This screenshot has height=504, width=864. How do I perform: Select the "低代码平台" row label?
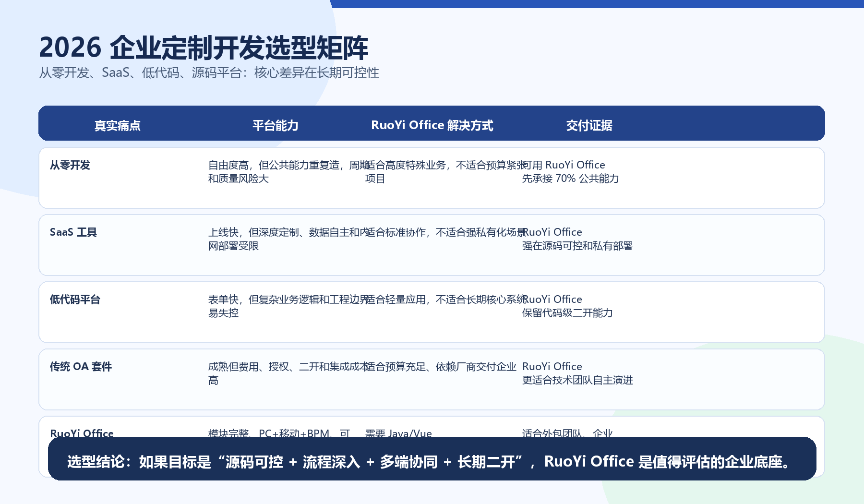coord(75,300)
